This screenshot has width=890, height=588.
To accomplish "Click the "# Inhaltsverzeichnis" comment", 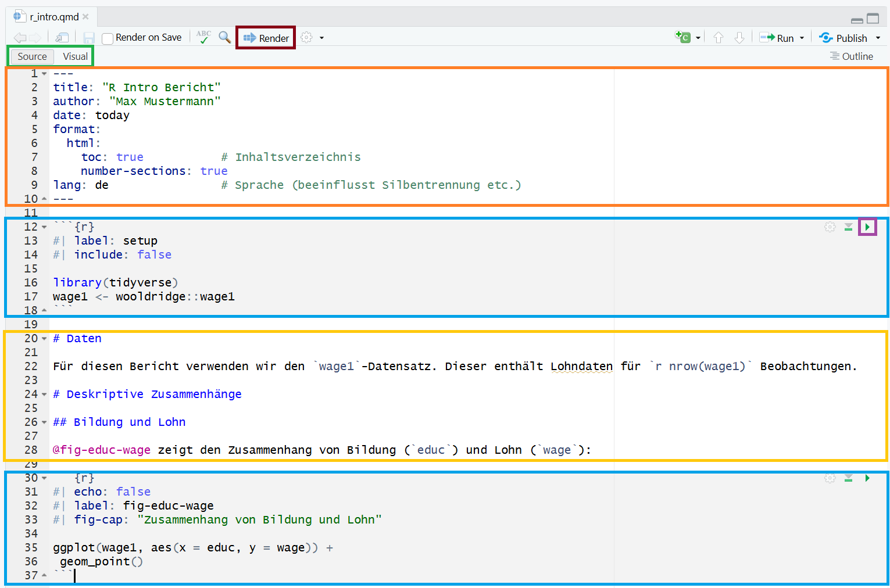I will point(291,157).
